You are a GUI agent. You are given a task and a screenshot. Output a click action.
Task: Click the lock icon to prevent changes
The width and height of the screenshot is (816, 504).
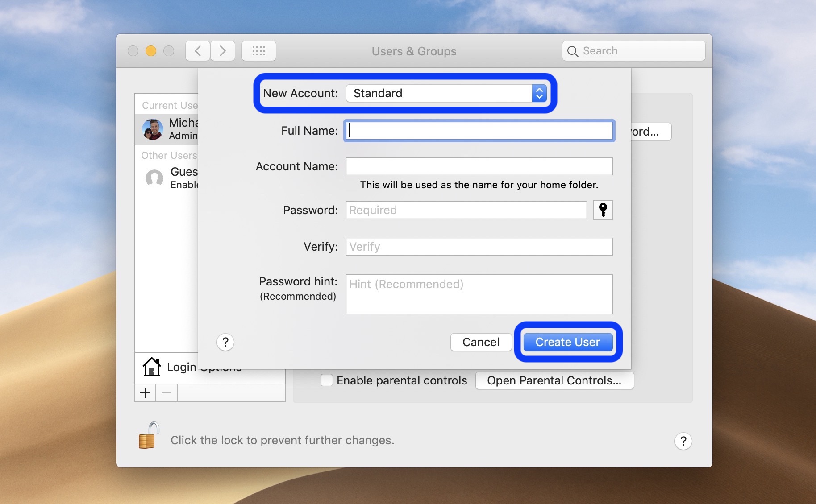pyautogui.click(x=149, y=436)
